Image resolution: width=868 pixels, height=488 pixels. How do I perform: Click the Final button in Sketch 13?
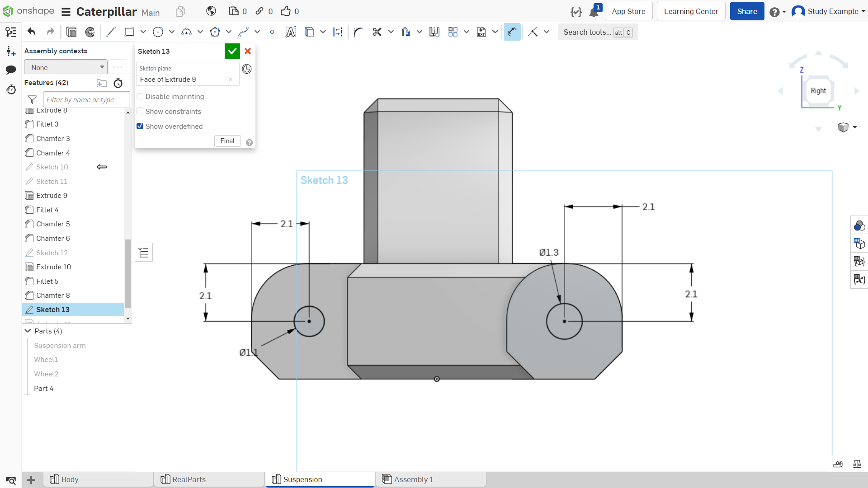pyautogui.click(x=227, y=141)
